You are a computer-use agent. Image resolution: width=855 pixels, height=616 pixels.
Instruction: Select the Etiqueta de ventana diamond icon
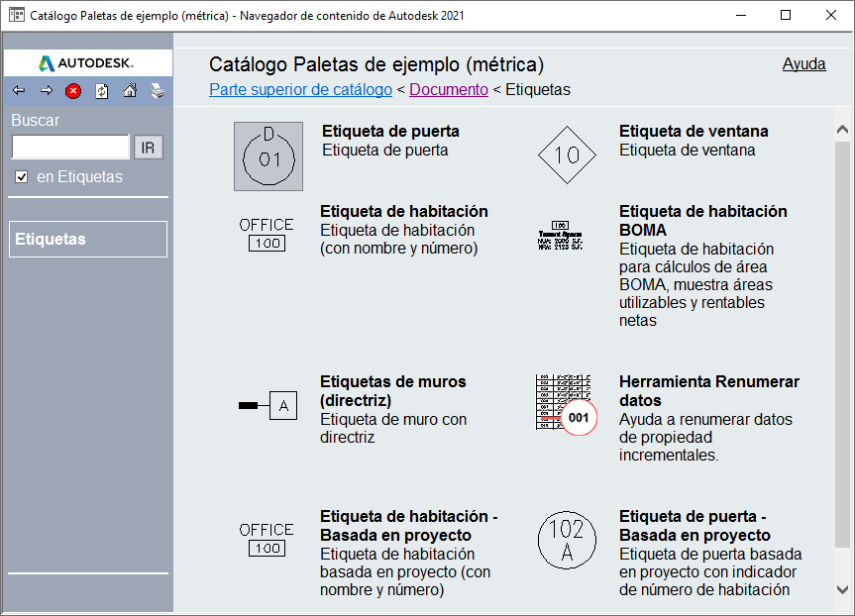point(567,155)
